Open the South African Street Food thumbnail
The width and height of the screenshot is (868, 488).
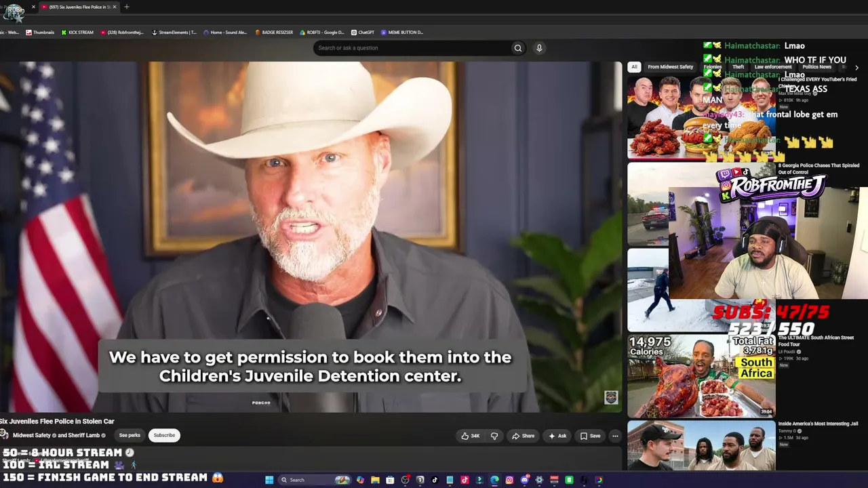click(701, 376)
